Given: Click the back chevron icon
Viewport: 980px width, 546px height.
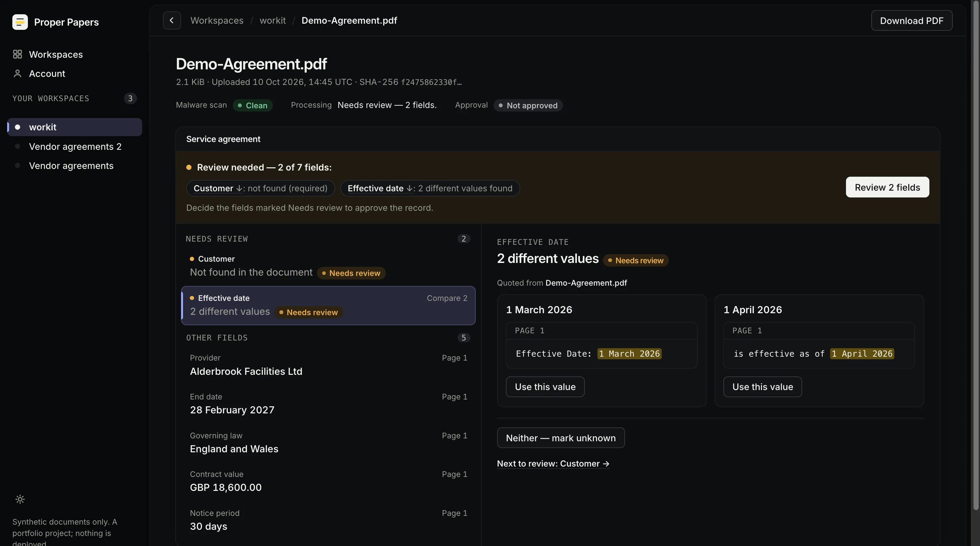Looking at the screenshot, I should pyautogui.click(x=172, y=20).
